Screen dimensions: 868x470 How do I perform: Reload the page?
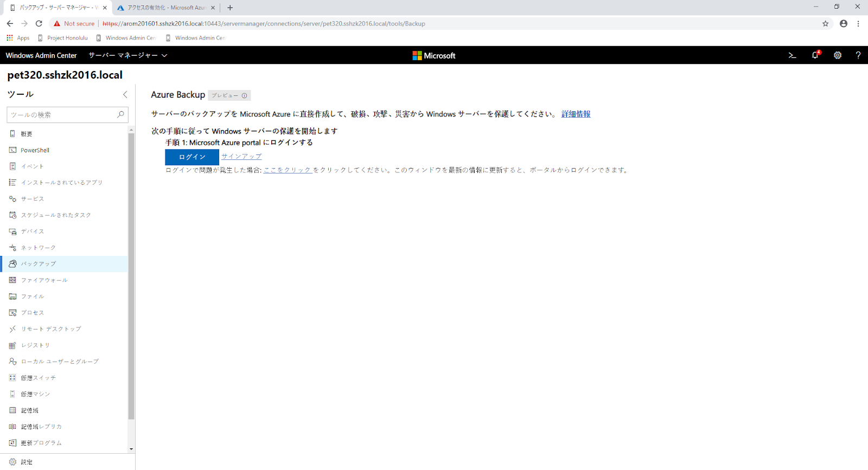coord(39,23)
